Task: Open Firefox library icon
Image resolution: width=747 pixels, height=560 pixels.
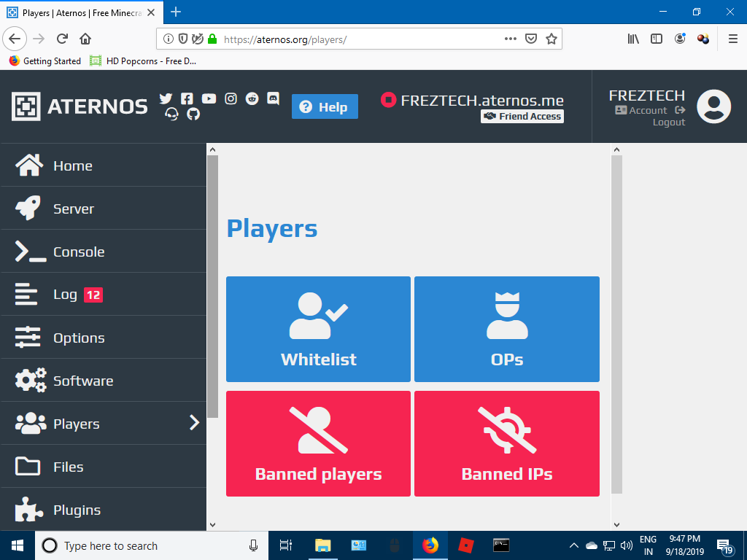Action: (x=633, y=39)
